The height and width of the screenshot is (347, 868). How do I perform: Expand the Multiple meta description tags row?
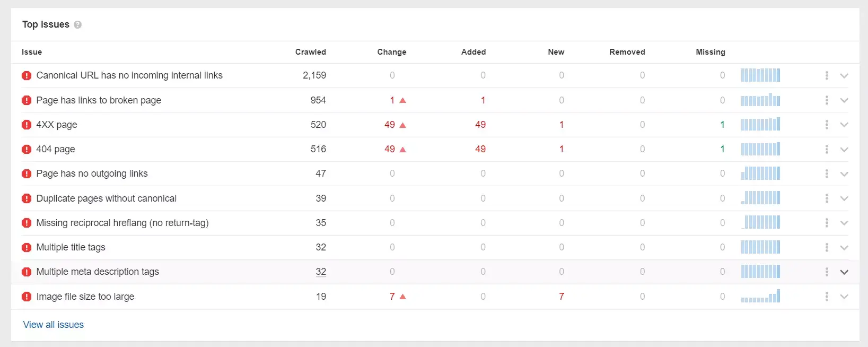click(844, 272)
